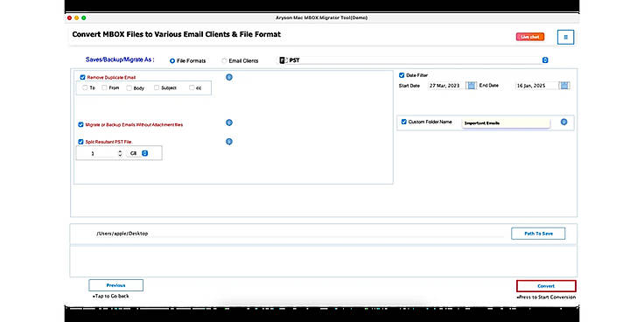Uncheck Custom Folder Name checkbox
The image size is (644, 322).
pos(403,122)
